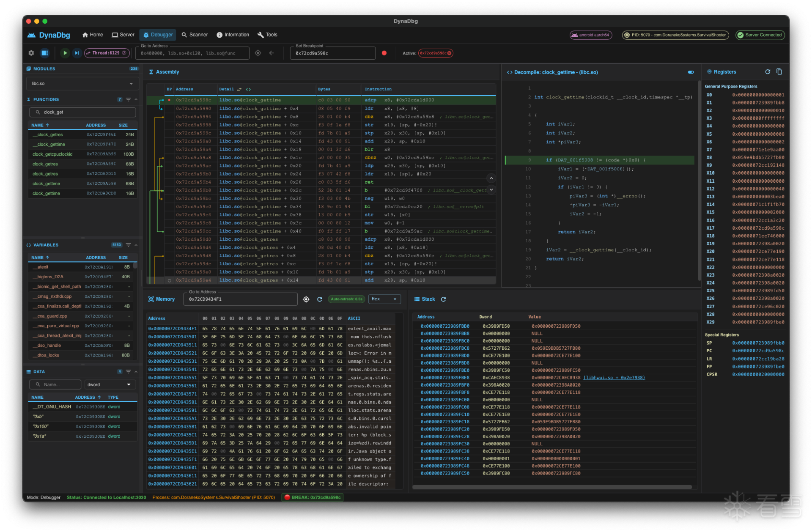Open the libc.so module dropdown
The width and height of the screenshot is (812, 532).
coord(82,84)
